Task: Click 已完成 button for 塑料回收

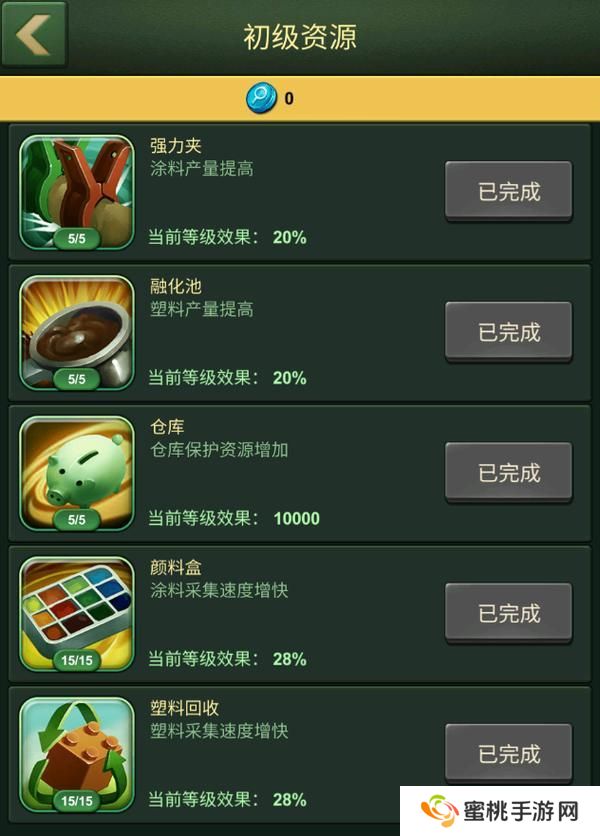Action: [509, 754]
